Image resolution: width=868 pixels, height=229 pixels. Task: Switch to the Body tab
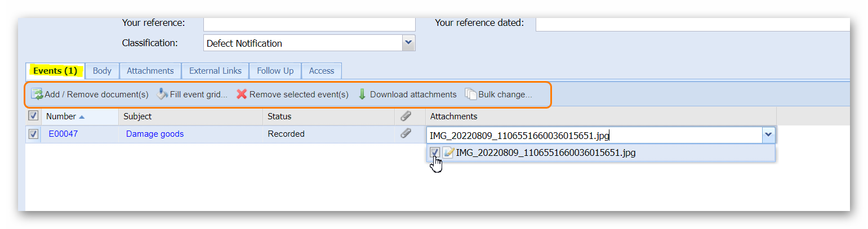coord(102,71)
